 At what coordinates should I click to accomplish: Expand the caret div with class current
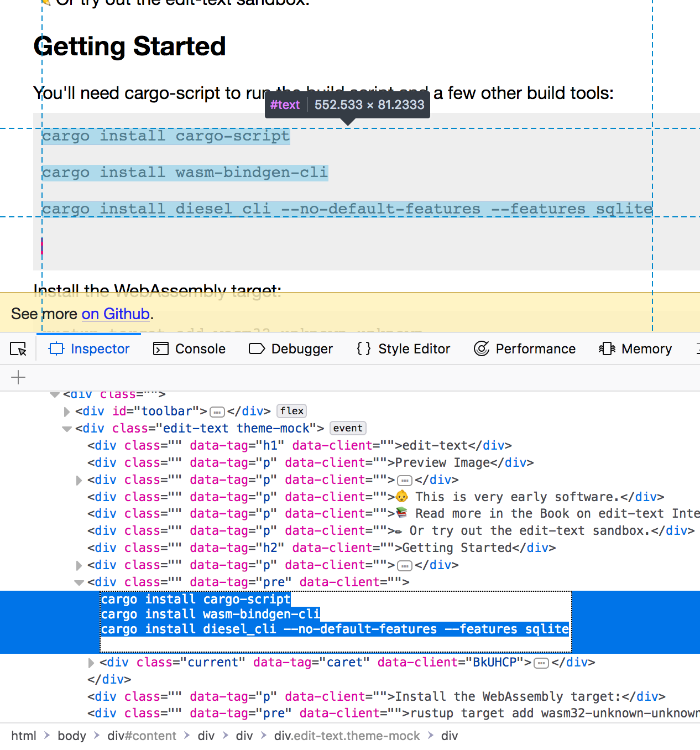[x=91, y=663]
